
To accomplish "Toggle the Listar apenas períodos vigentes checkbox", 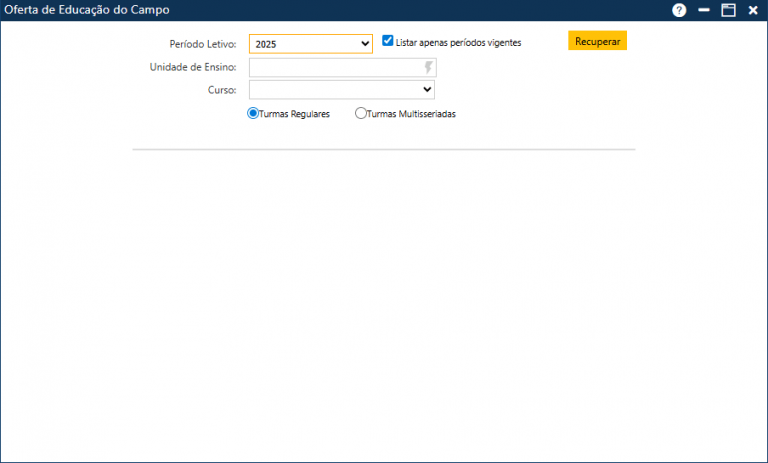I will [x=388, y=41].
